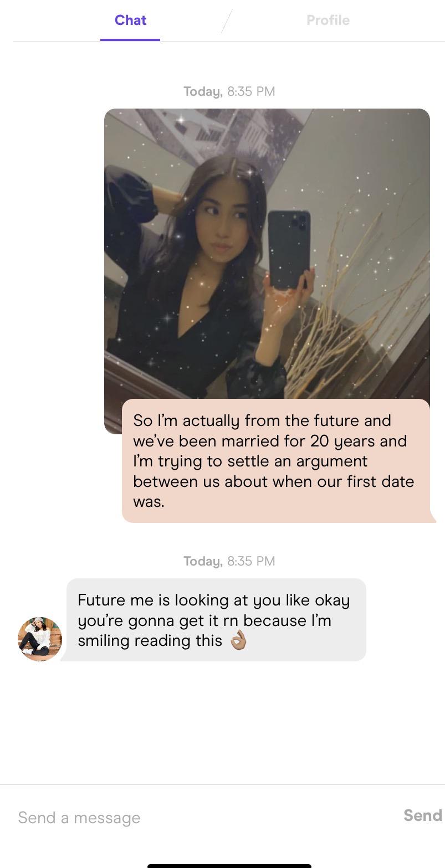Click the slash divider between tabs
Image resolution: width=445 pixels, height=868 pixels.
[227, 21]
